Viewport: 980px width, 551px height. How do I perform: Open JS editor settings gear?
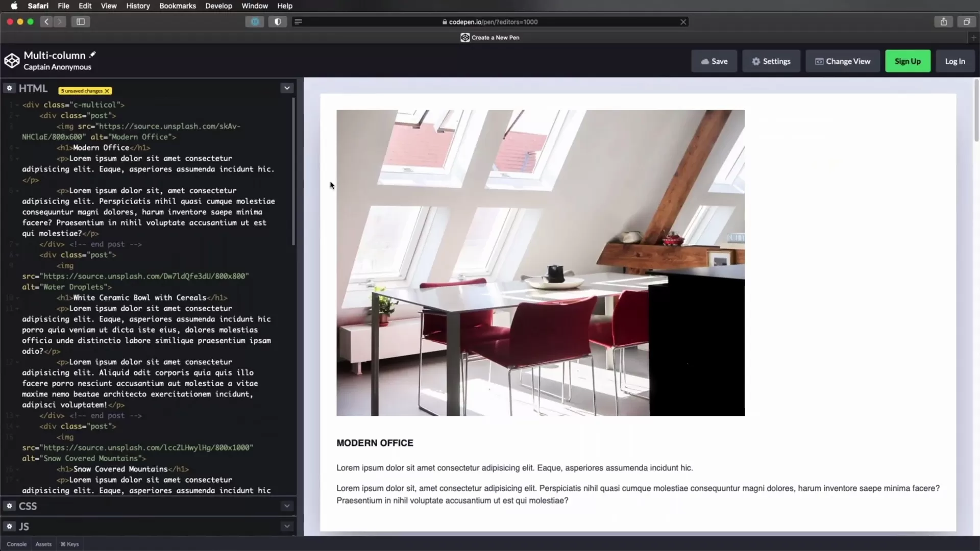click(9, 526)
